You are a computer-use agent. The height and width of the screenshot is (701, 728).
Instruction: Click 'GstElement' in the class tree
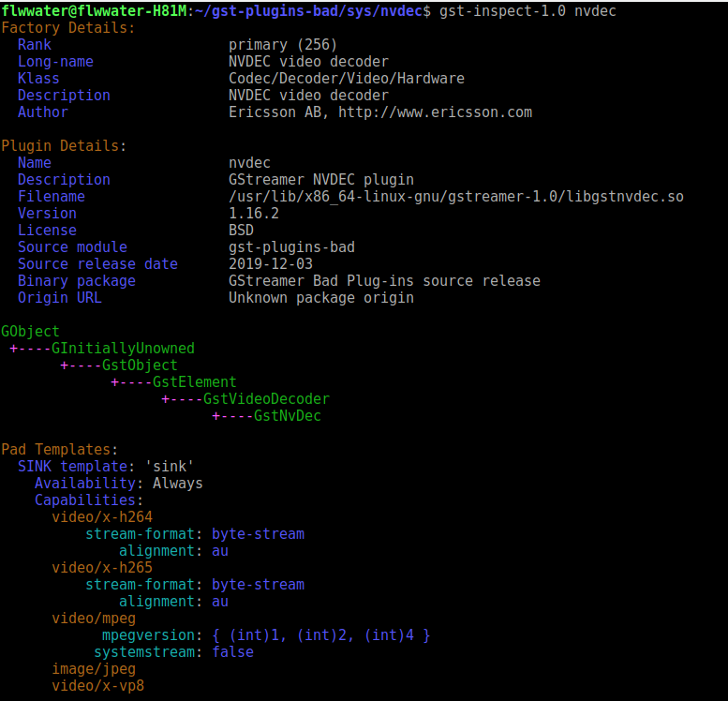[x=194, y=382]
